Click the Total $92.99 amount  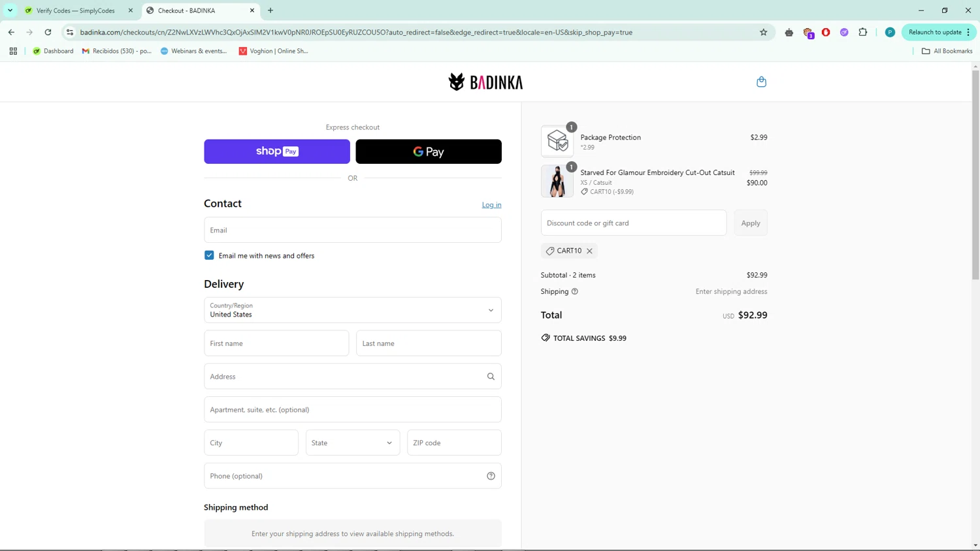(x=753, y=315)
